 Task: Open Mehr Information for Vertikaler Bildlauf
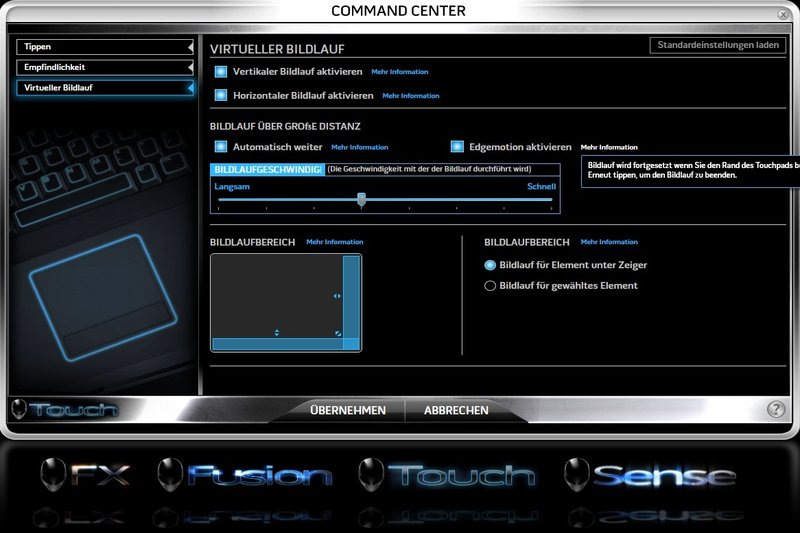[x=399, y=72]
